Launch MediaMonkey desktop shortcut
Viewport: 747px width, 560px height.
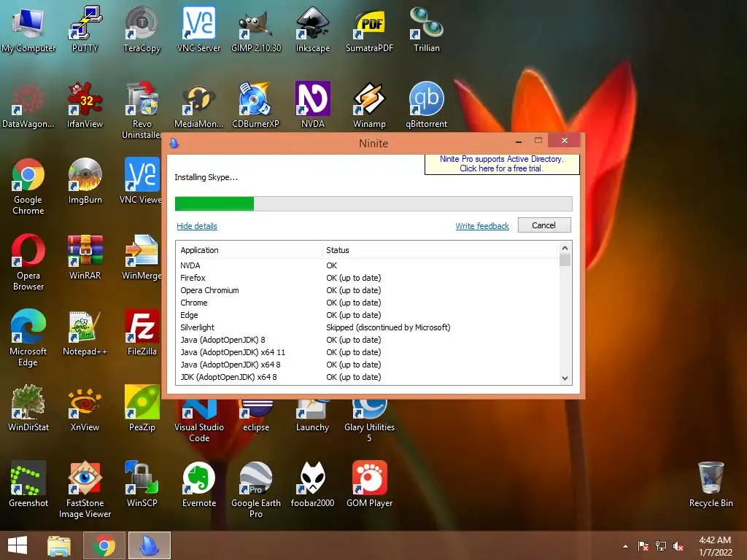coord(198,105)
